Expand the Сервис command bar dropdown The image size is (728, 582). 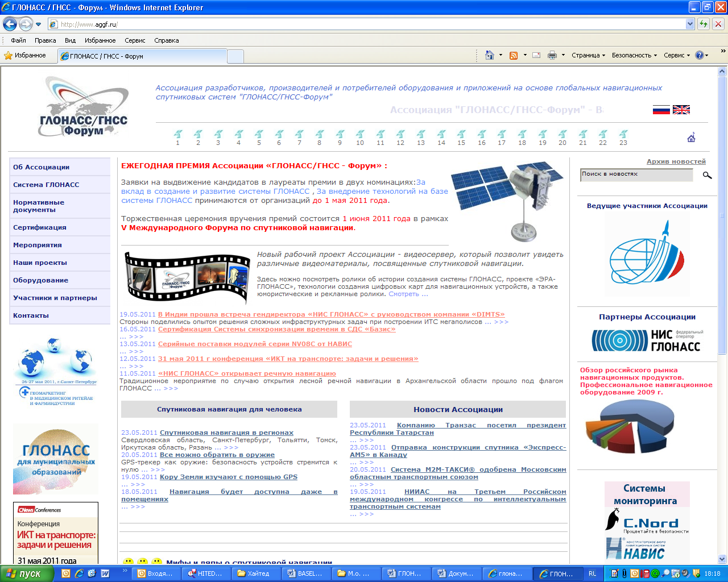677,55
